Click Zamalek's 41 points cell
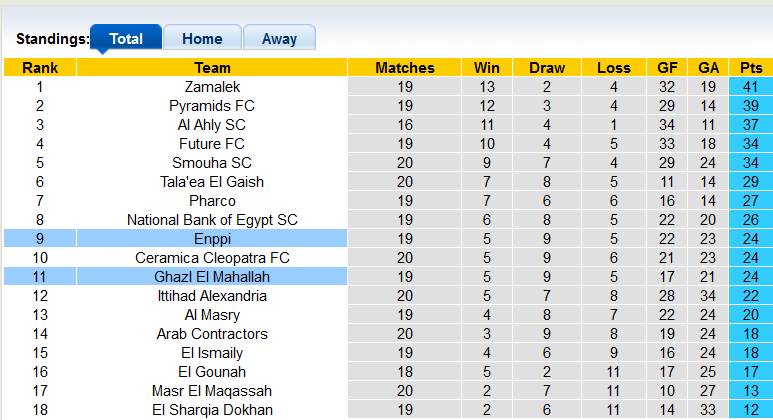773x420 pixels. [x=750, y=87]
